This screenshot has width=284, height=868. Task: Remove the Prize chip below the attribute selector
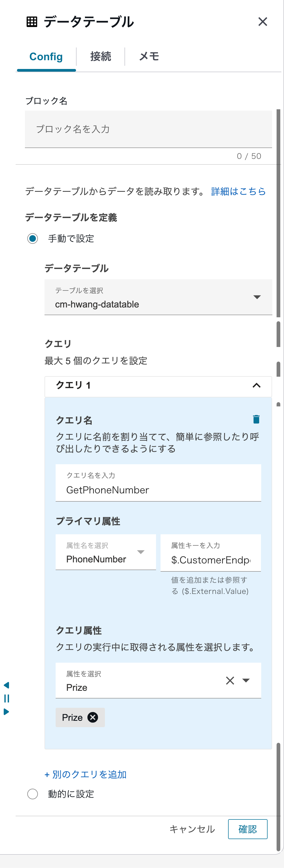[92, 717]
